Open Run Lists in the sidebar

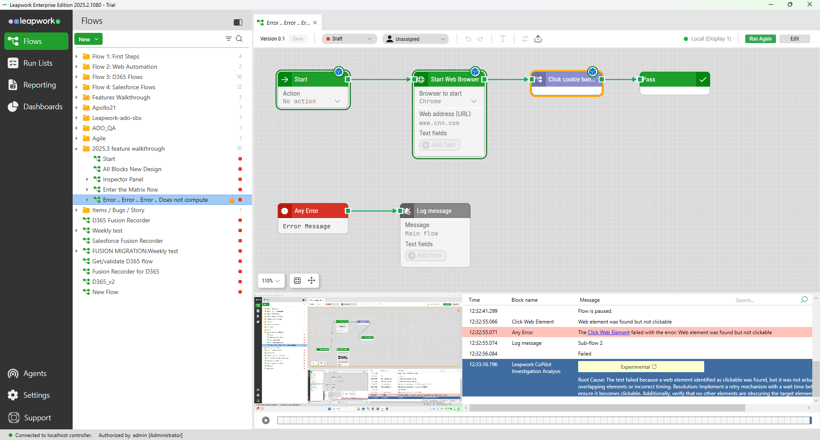coord(36,63)
